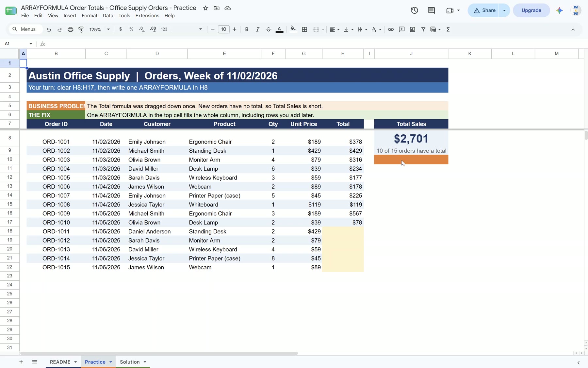The width and height of the screenshot is (588, 368).
Task: Insert comment icon in toolbar
Action: point(401,29)
